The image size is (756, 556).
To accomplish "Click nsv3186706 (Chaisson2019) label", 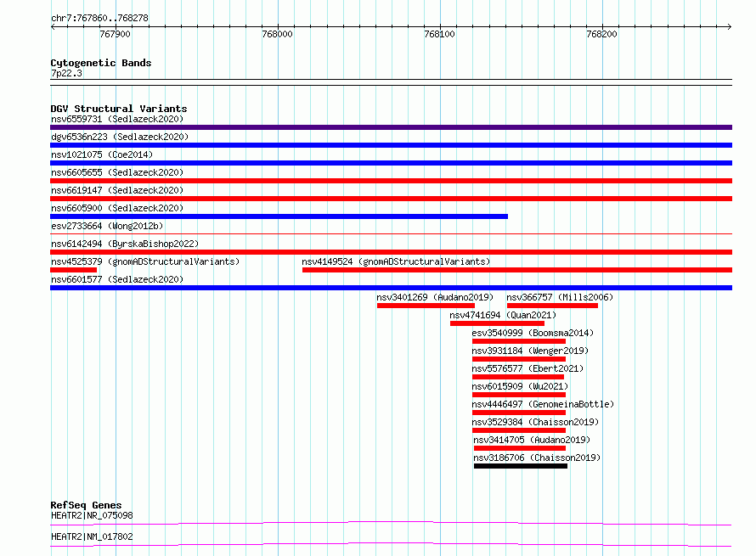I will [x=537, y=458].
